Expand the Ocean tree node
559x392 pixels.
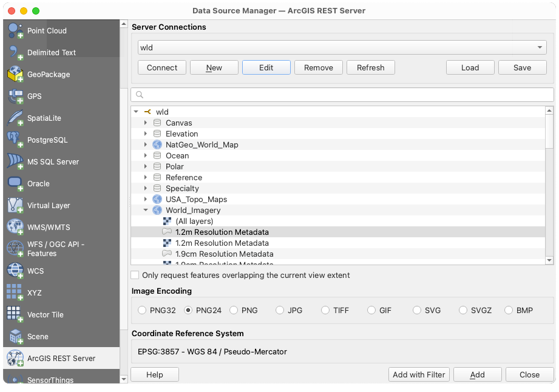[x=145, y=155]
